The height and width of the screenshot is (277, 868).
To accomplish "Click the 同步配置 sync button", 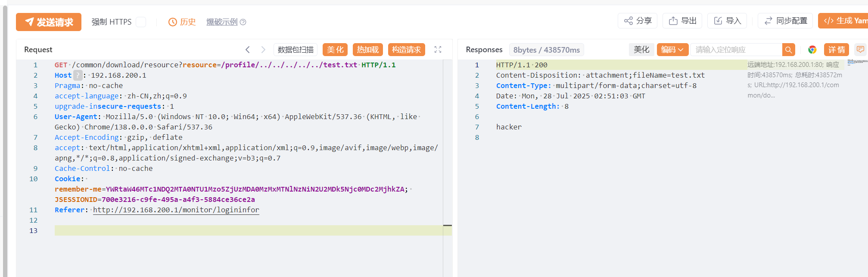I will pos(785,21).
